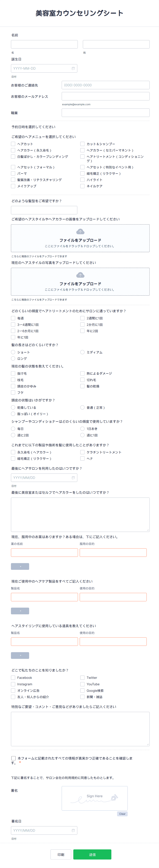The image size is (159, 868).
Task: Click the Sign Here signature pad
Action: (x=95, y=798)
